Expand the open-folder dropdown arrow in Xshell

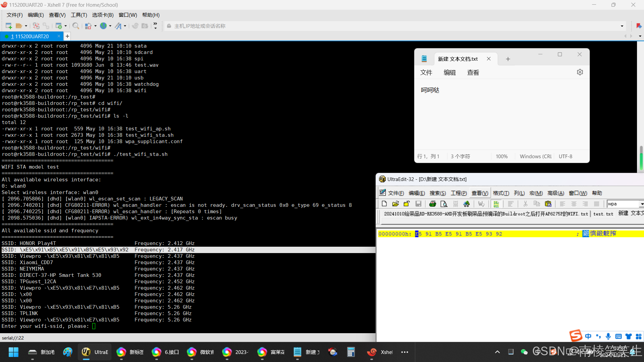pos(26,26)
